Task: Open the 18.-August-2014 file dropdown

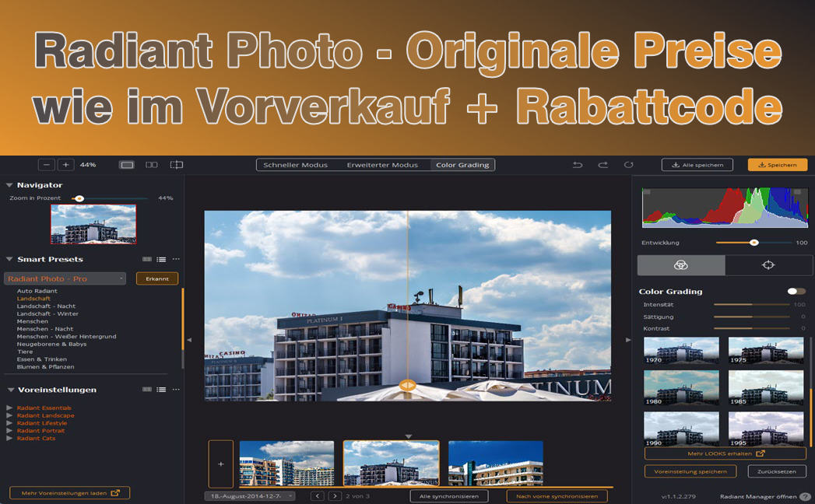Action: 250,496
